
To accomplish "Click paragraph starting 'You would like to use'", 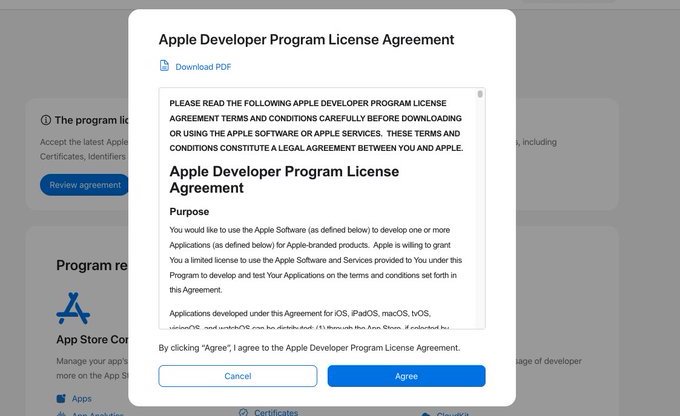I will click(316, 260).
